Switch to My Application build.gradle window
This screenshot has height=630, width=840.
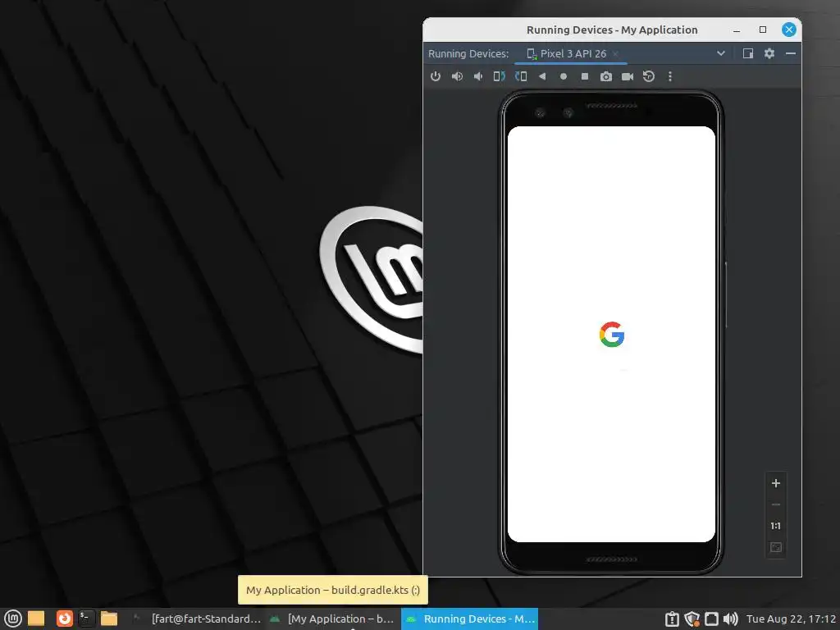point(332,619)
